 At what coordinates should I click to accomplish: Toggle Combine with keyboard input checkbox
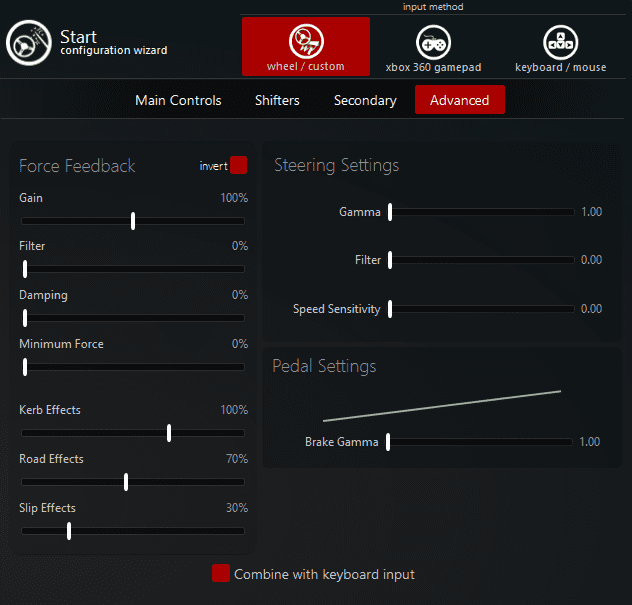point(221,573)
